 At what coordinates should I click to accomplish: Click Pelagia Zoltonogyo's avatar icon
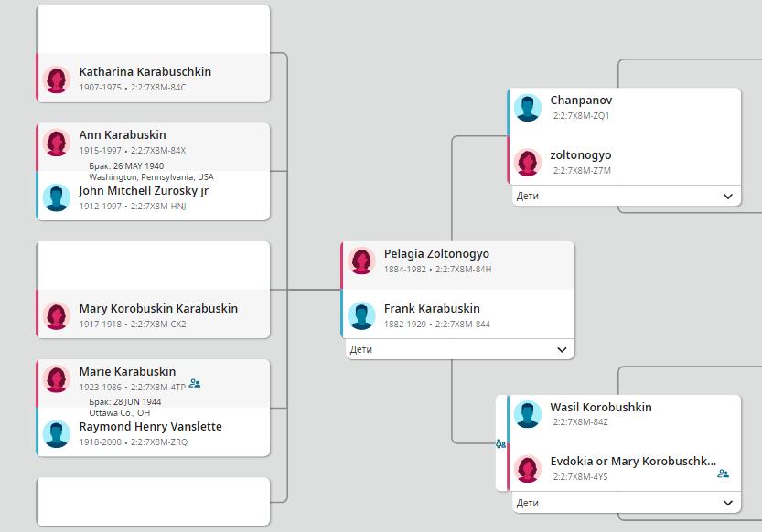point(361,261)
